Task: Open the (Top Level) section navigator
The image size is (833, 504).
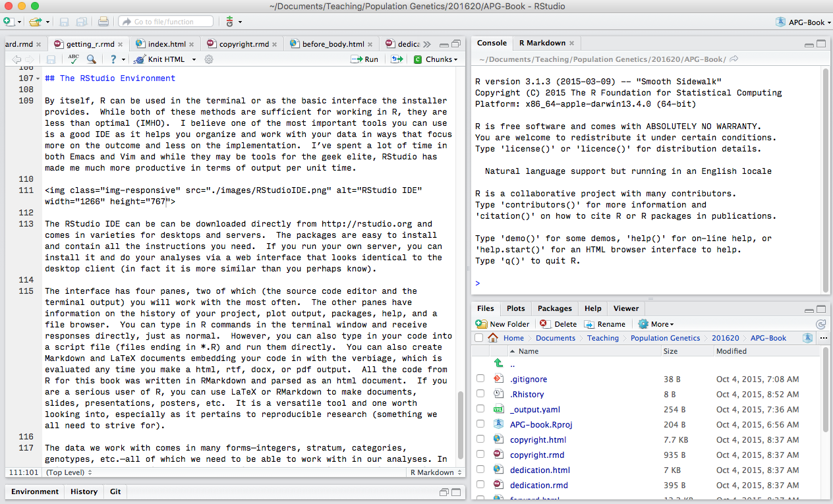Action: [69, 472]
